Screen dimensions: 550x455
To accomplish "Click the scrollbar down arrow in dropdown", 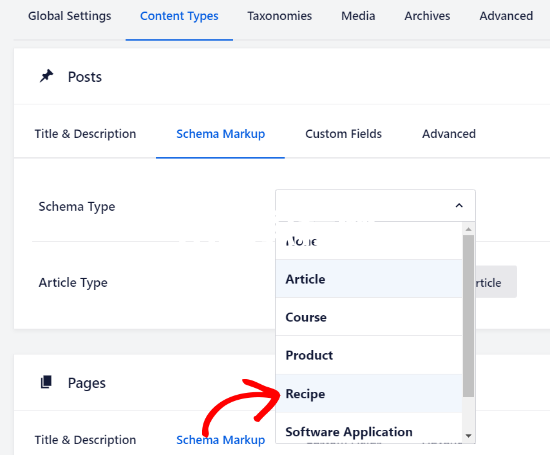I will tap(468, 436).
